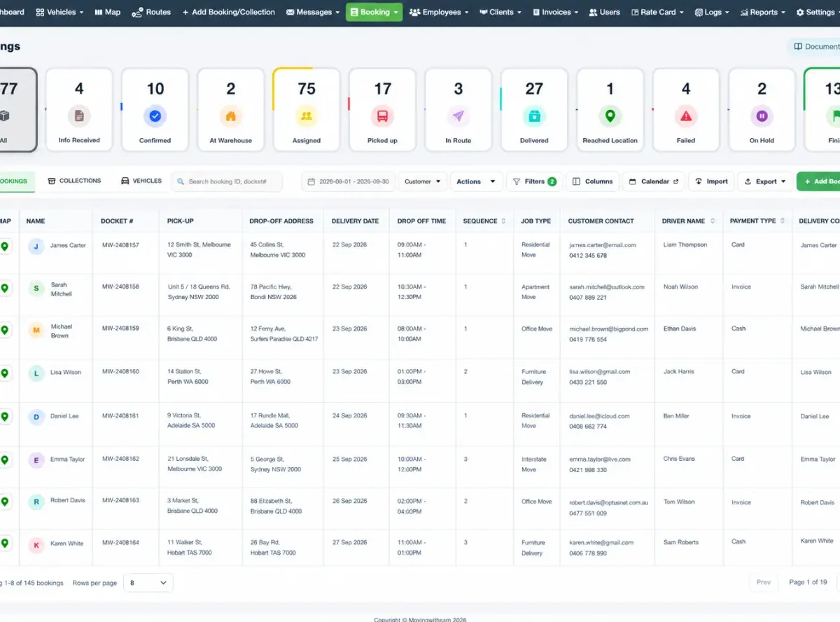
Task: Open map pin for James Carter row
Action: [x=5, y=247]
